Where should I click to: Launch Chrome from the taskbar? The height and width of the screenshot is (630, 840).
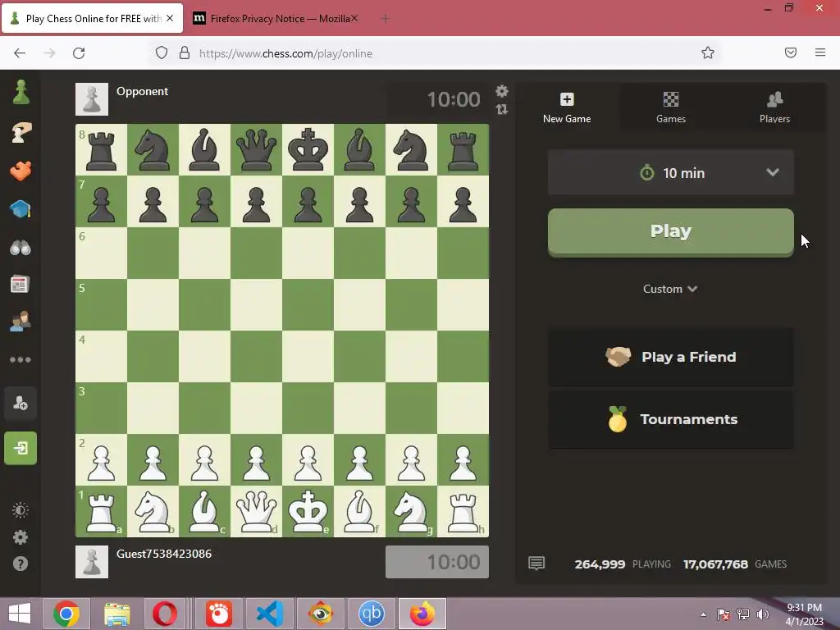66,614
